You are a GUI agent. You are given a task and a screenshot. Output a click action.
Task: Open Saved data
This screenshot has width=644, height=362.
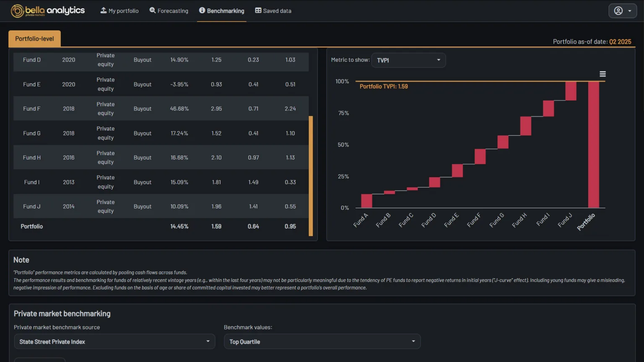(x=273, y=11)
